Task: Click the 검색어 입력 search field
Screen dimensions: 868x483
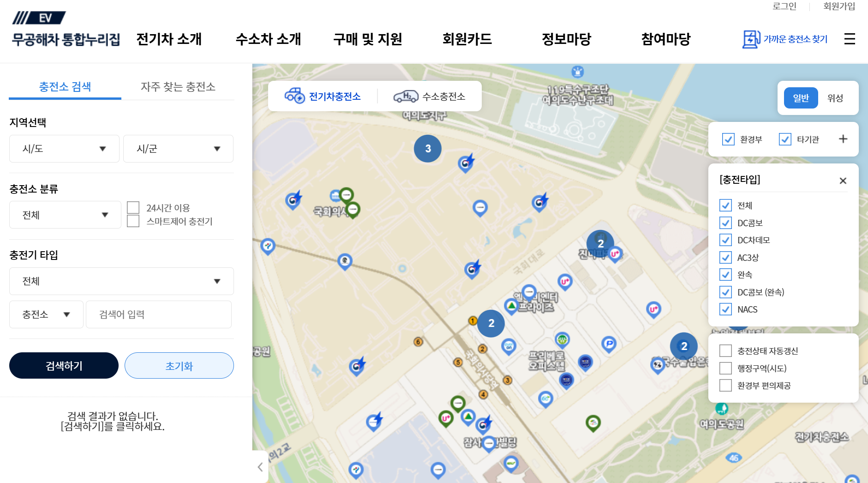Action: pyautogui.click(x=159, y=314)
